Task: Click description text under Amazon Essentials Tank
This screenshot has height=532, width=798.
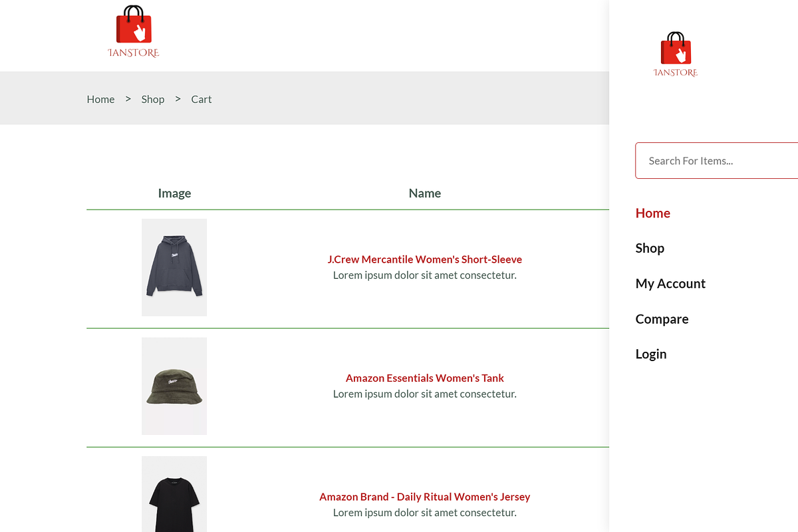Action: (x=425, y=394)
